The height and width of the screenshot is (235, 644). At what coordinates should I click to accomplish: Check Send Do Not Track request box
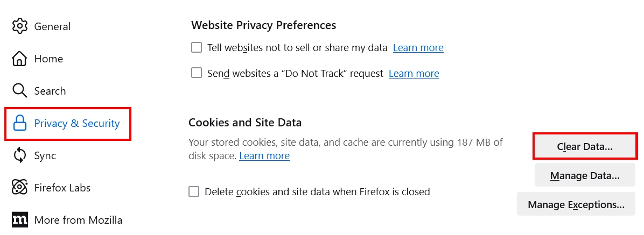coord(197,73)
